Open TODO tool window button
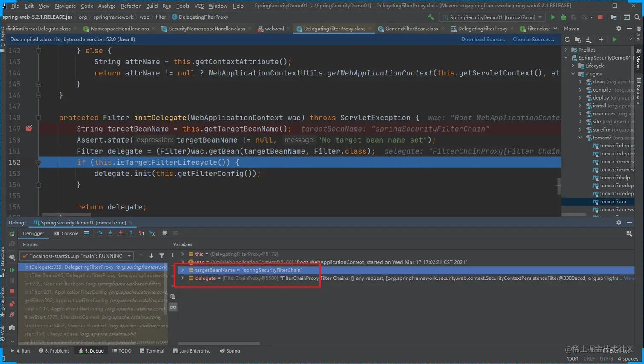Image resolution: width=644 pixels, height=364 pixels. tap(122, 351)
